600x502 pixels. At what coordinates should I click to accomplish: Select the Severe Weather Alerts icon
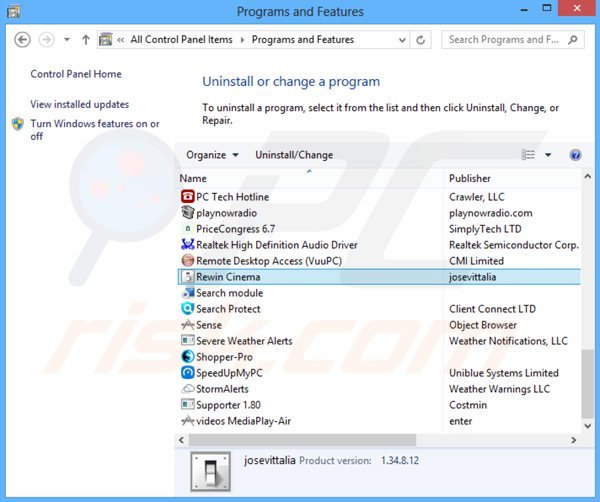coord(188,341)
